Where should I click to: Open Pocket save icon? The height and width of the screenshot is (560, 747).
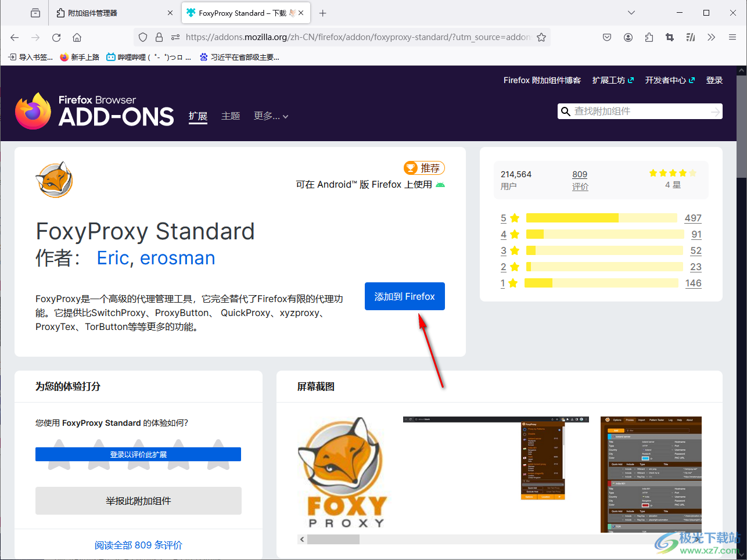pos(607,37)
